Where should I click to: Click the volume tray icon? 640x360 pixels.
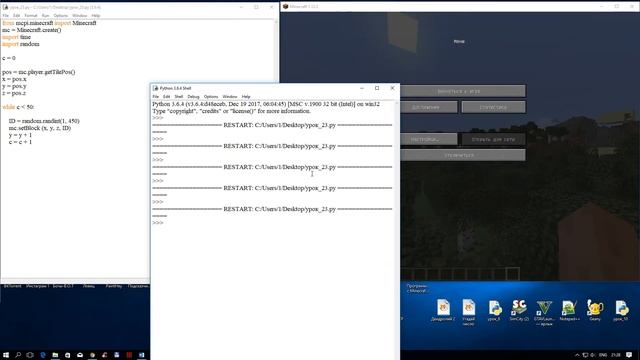pos(593,355)
